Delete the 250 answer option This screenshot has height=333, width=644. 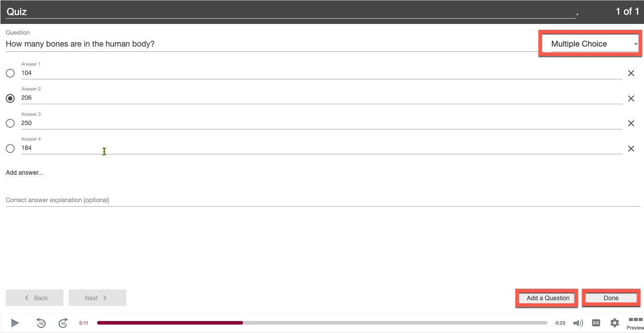[x=631, y=124]
